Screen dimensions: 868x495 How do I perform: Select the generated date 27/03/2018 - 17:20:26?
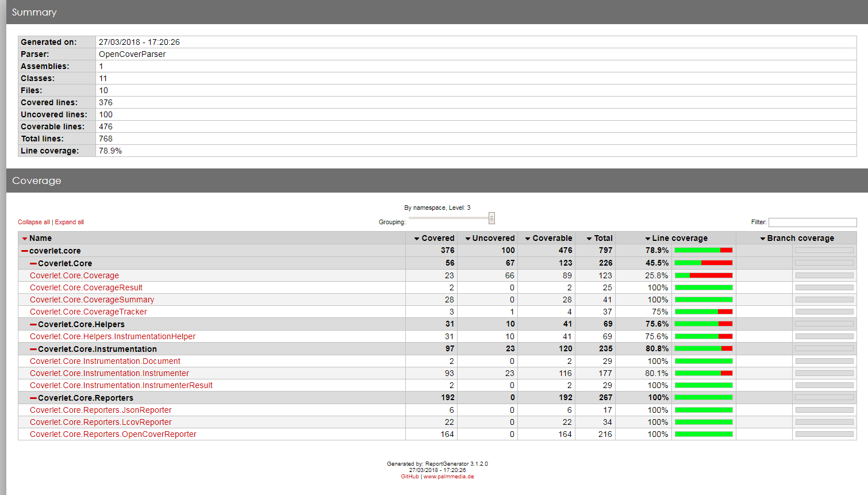pyautogui.click(x=139, y=42)
